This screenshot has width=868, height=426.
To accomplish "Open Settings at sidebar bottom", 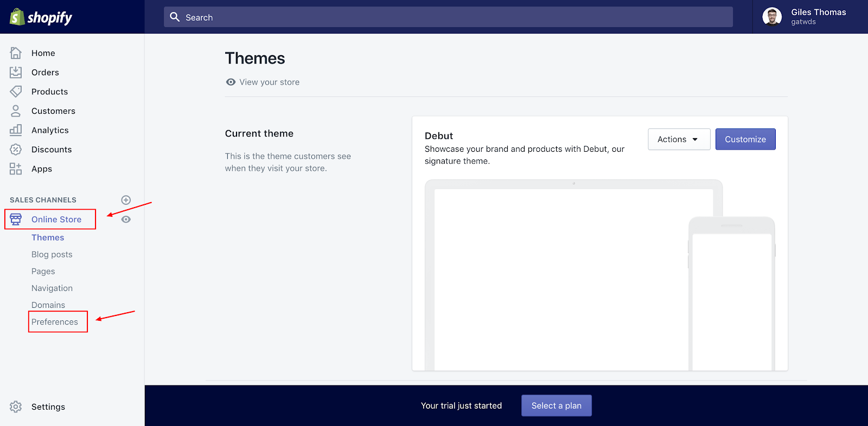I will tap(48, 407).
